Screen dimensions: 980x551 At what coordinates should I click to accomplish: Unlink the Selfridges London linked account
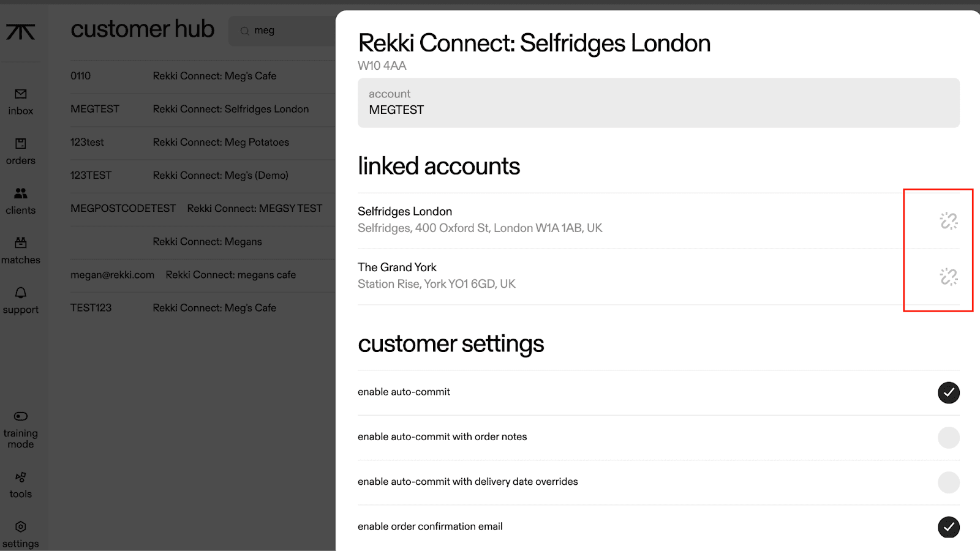click(948, 220)
